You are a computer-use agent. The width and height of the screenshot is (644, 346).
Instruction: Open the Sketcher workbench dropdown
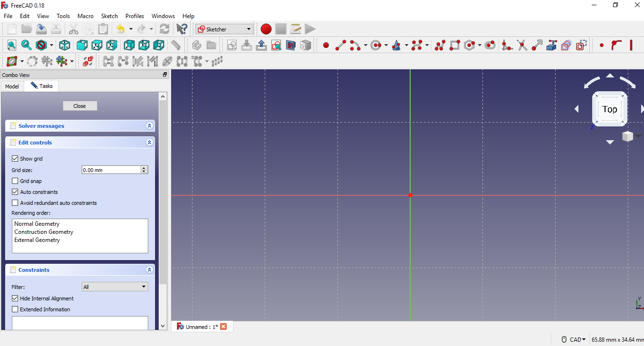coord(224,29)
